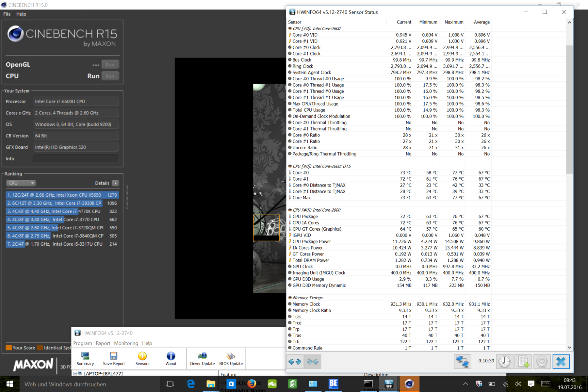Open the volume control in the system tray
This screenshot has width=588, height=392.
tap(518, 384)
